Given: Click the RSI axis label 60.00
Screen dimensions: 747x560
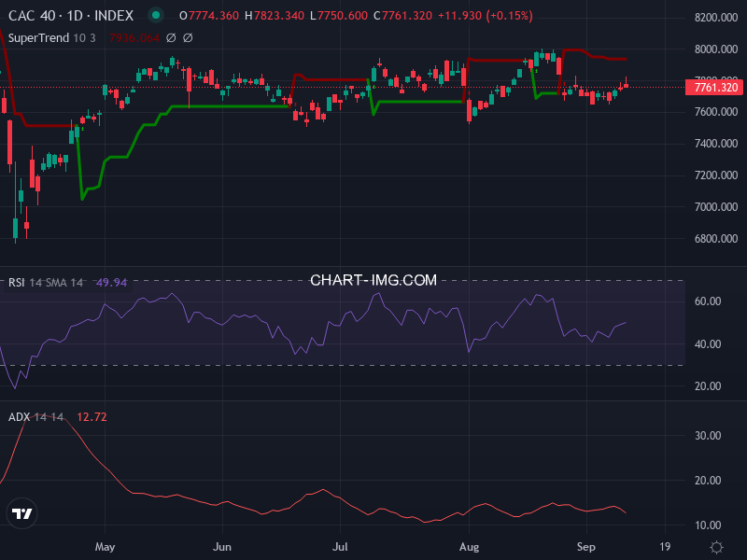Looking at the screenshot, I should (x=708, y=301).
